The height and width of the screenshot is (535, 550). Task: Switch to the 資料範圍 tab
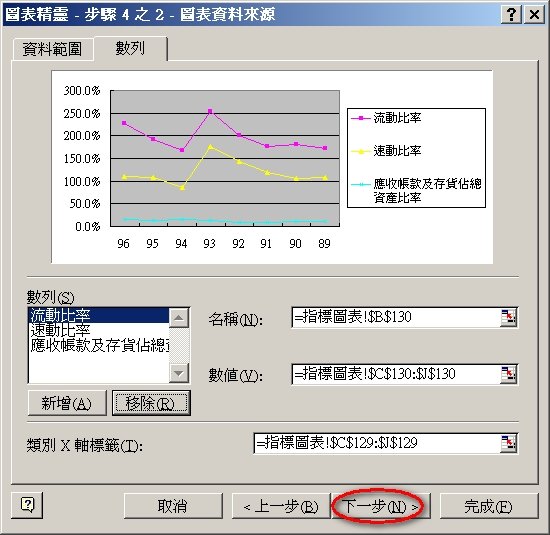point(53,49)
